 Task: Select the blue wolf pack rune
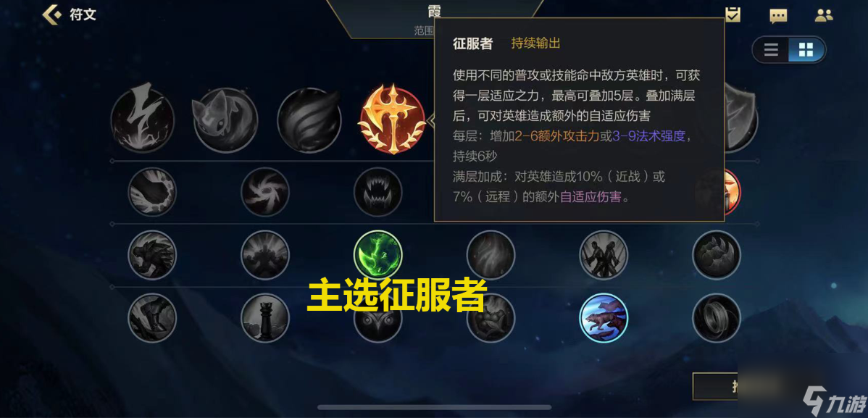[x=604, y=318]
